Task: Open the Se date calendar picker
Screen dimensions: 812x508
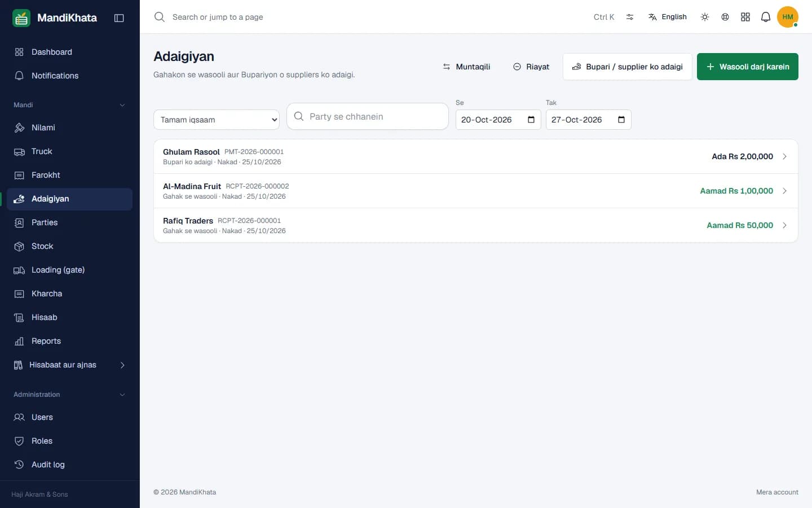Action: coord(531,120)
